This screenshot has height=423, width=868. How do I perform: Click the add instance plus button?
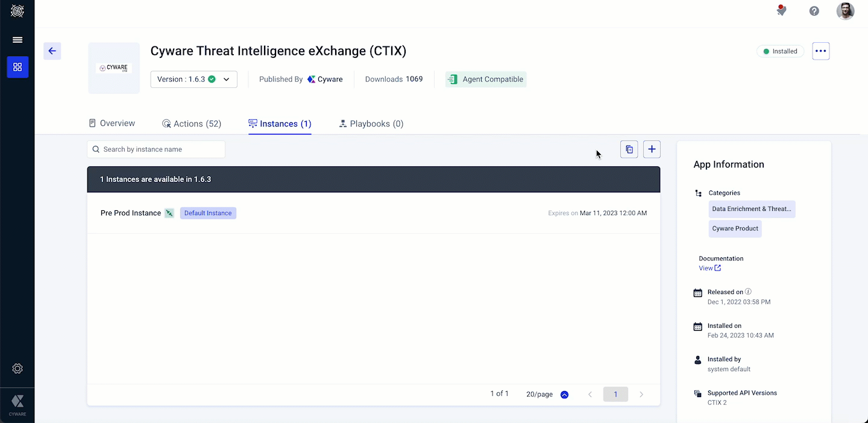652,149
